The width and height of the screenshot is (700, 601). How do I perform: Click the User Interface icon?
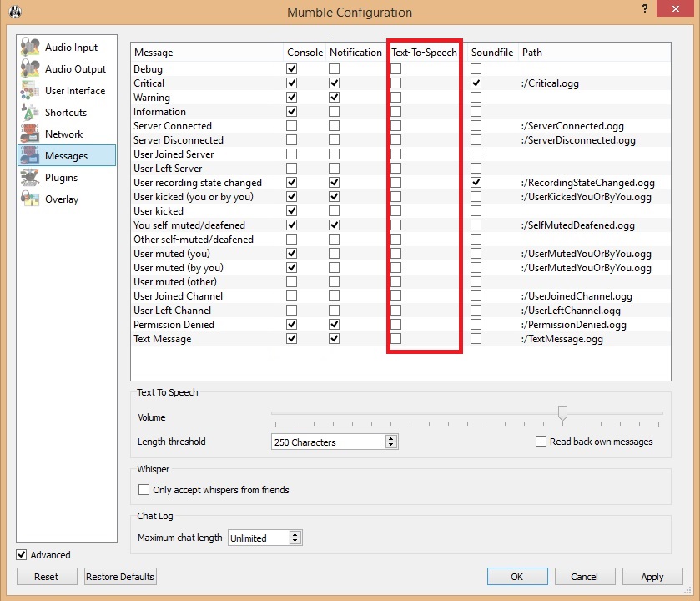coord(30,91)
